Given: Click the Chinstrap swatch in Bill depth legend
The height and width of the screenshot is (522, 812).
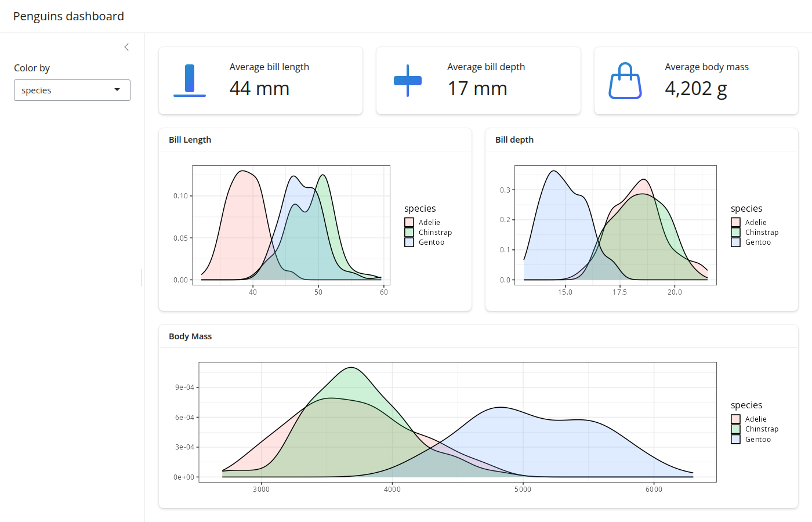Looking at the screenshot, I should click(x=736, y=232).
